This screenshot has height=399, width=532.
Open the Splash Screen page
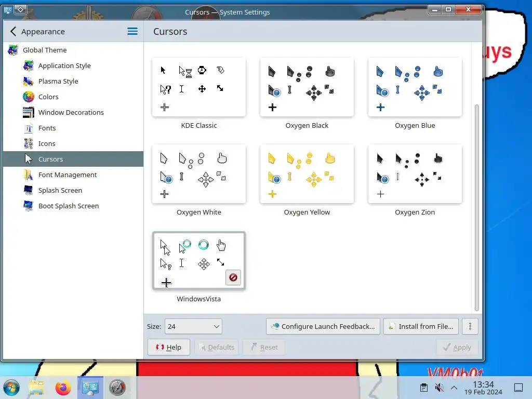tap(73, 190)
